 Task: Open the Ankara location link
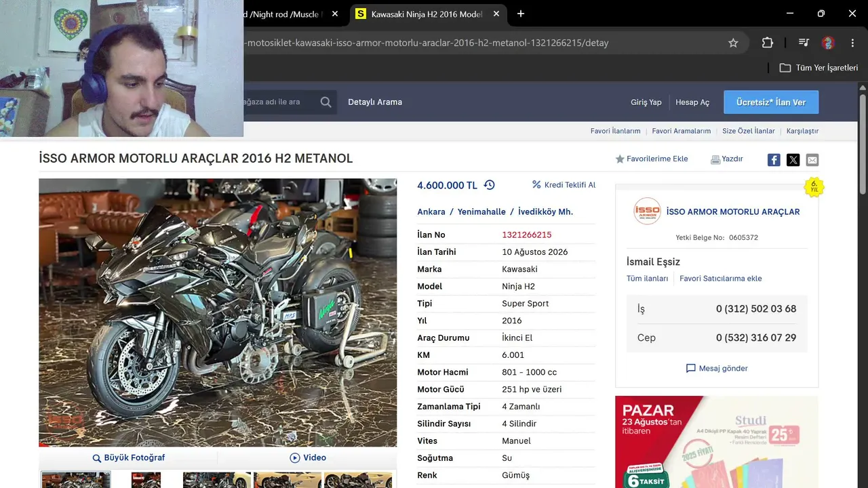coord(431,212)
